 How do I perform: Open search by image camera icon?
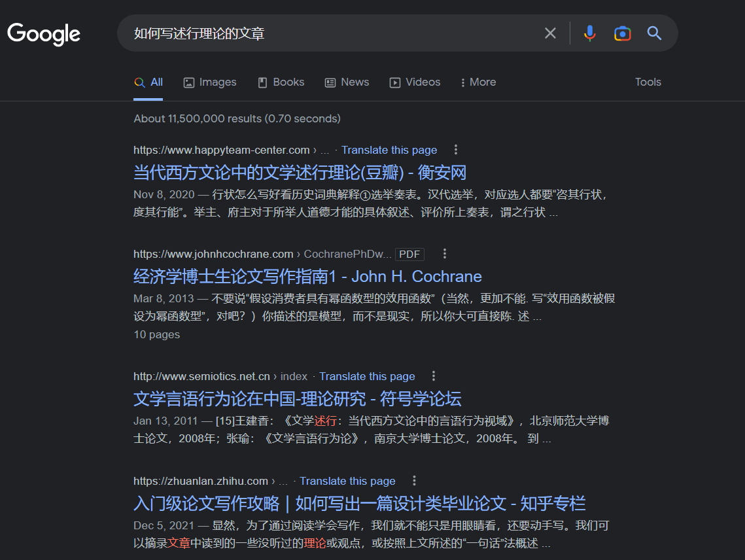tap(622, 33)
